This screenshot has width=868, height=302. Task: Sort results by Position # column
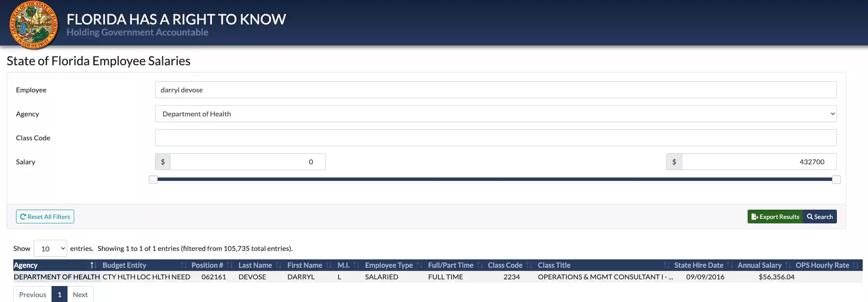pyautogui.click(x=229, y=265)
